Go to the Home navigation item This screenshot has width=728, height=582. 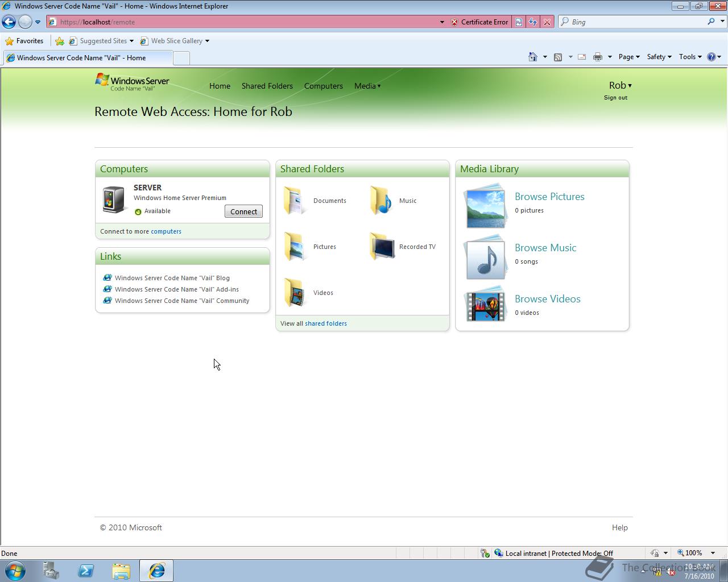pos(220,86)
